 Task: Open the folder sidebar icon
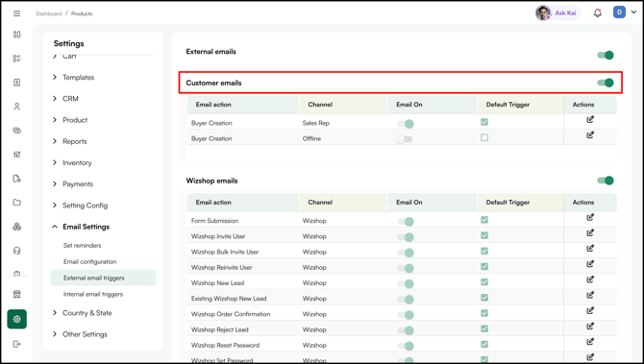click(17, 203)
